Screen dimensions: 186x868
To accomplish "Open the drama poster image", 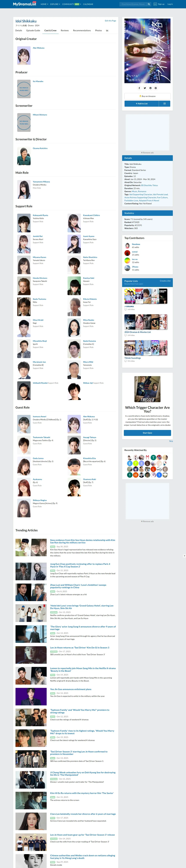I will coord(147,51).
